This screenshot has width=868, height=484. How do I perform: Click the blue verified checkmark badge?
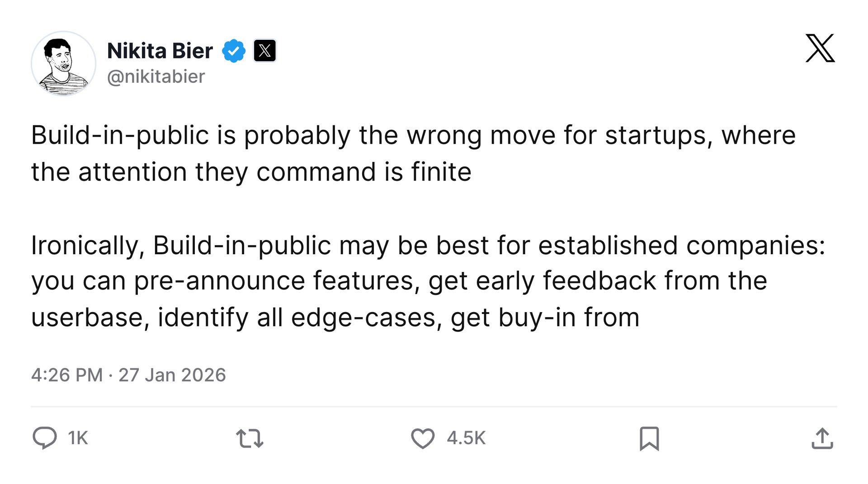pyautogui.click(x=233, y=51)
